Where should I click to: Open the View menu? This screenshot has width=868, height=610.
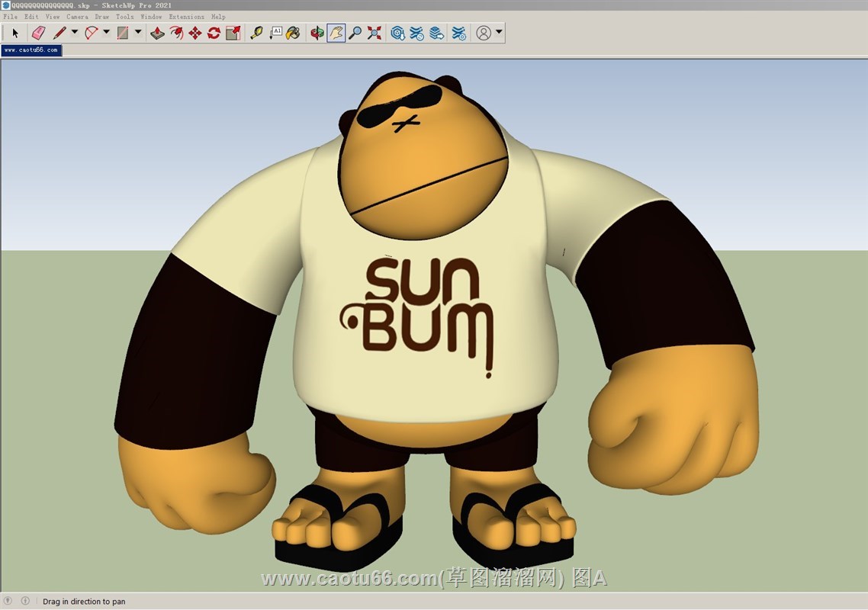click(x=53, y=17)
